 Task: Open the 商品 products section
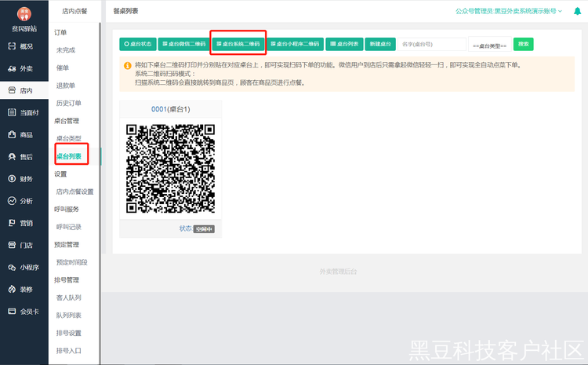21,135
